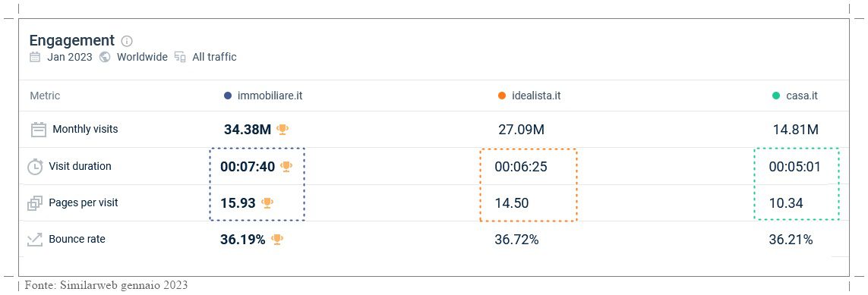Image resolution: width=868 pixels, height=295 pixels.
Task: Click the orange dot for idealista.it
Action: pyautogui.click(x=502, y=96)
